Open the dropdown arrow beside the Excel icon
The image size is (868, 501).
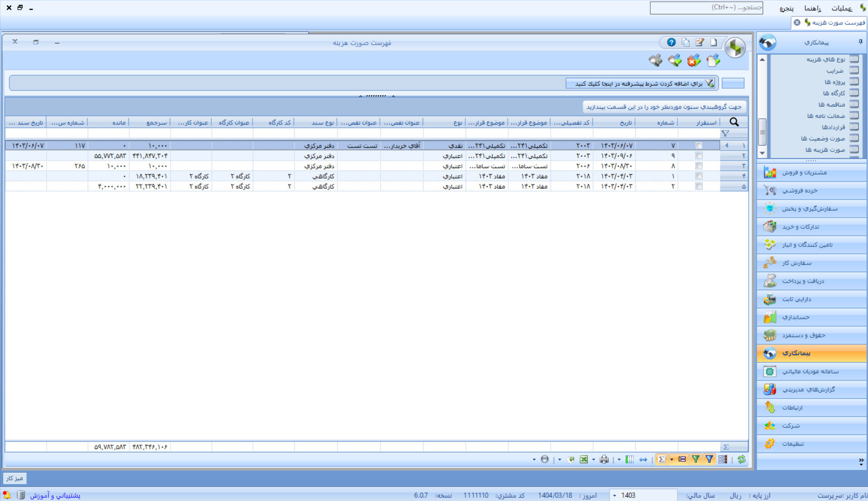[593, 459]
